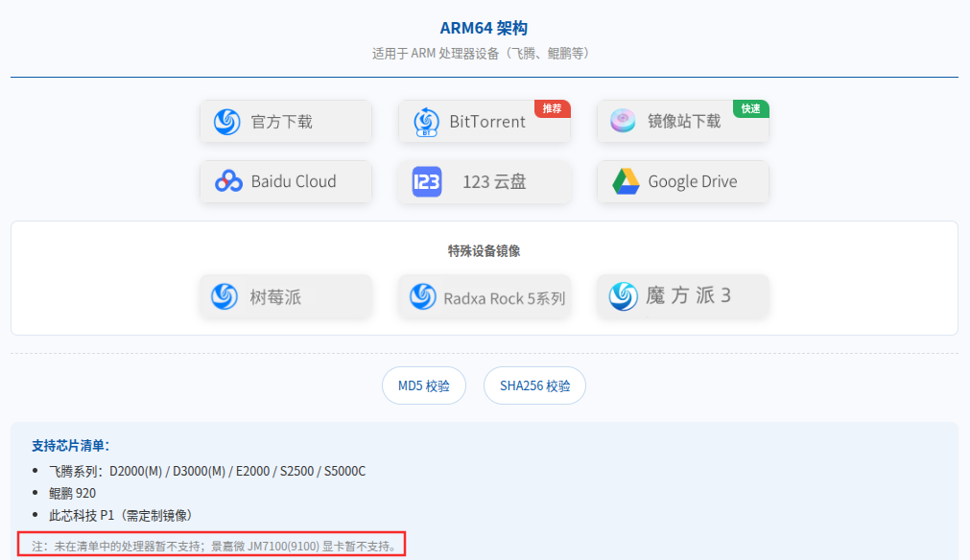970x560 pixels.
Task: Click the red 推荐 badge on BitTorrent
Action: tap(552, 108)
